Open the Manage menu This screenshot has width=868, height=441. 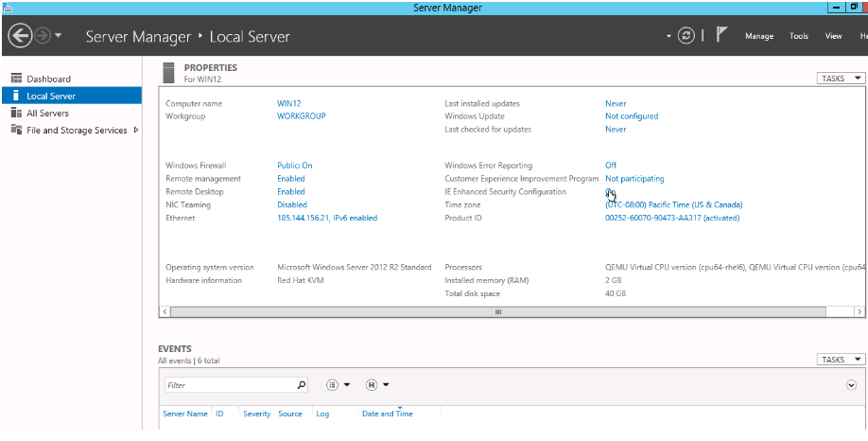[759, 36]
